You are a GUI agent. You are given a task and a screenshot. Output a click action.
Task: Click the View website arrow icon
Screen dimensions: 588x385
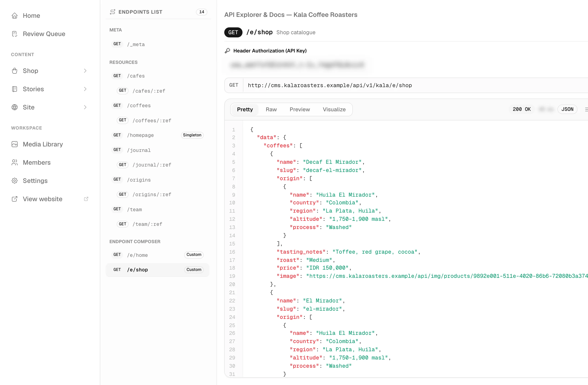pyautogui.click(x=15, y=199)
